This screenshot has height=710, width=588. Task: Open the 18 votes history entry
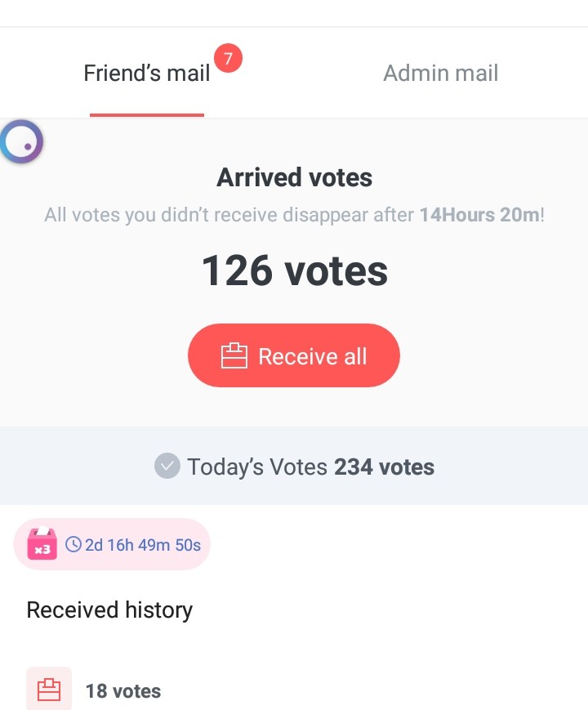[123, 691]
